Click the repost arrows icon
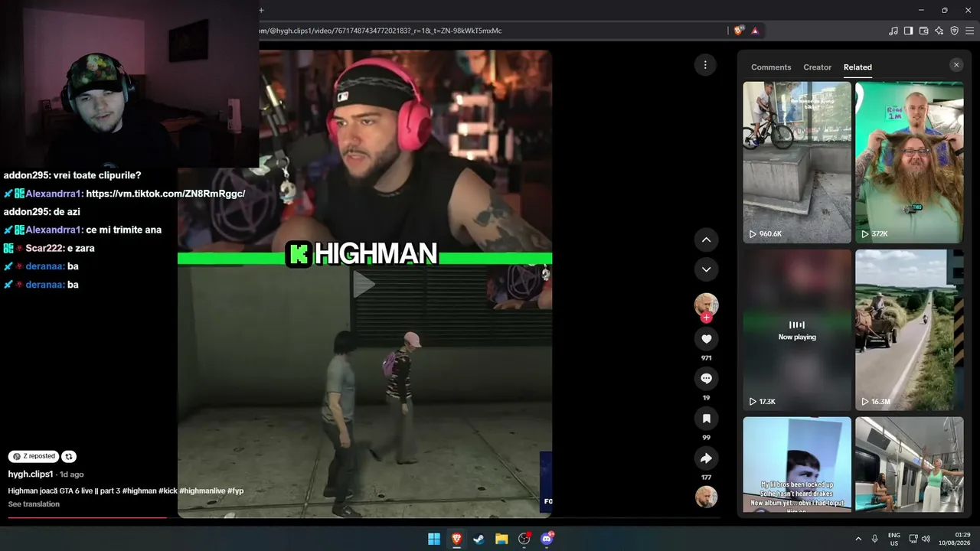 coord(68,456)
